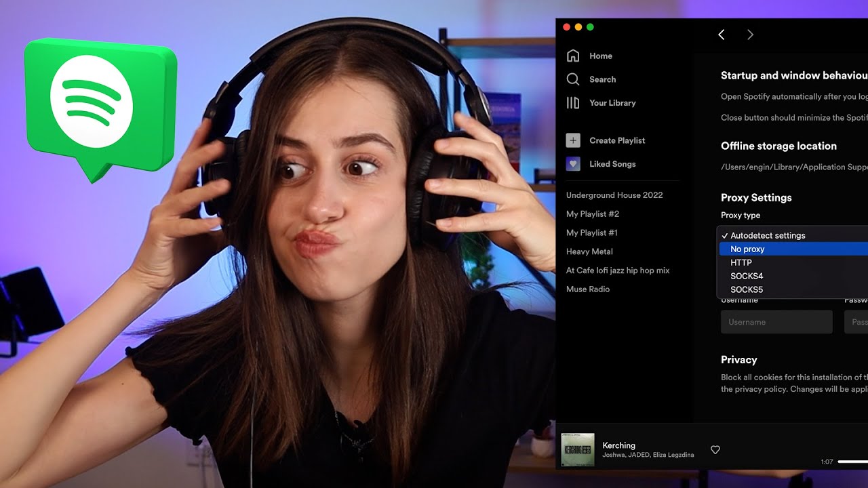Open Liked Songs heart icon
868x488 pixels.
click(573, 164)
